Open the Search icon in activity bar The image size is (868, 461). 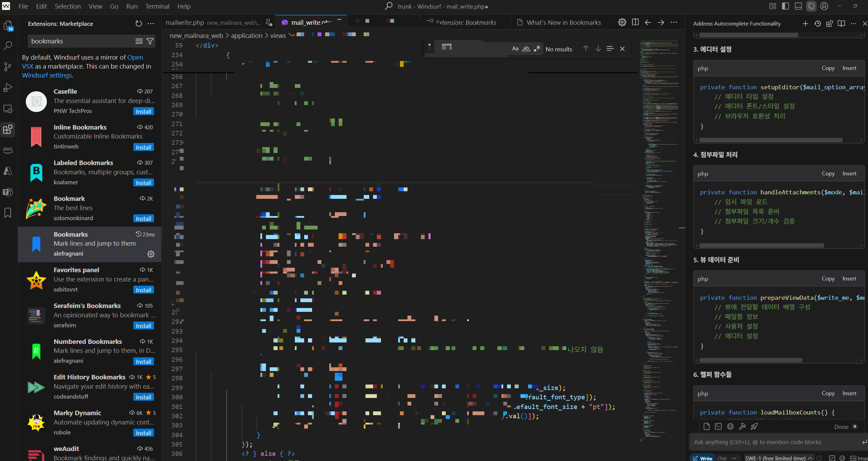pos(8,46)
